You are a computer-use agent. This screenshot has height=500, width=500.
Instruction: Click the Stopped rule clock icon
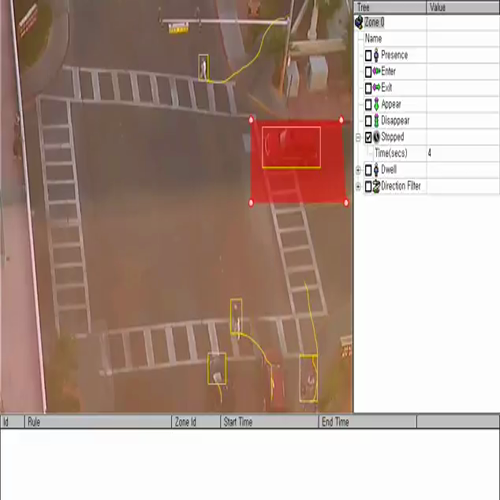pos(376,137)
